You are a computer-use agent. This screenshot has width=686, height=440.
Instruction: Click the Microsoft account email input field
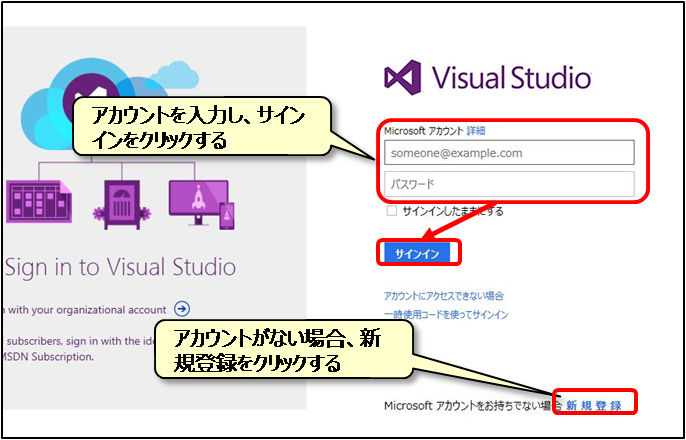[x=509, y=153]
